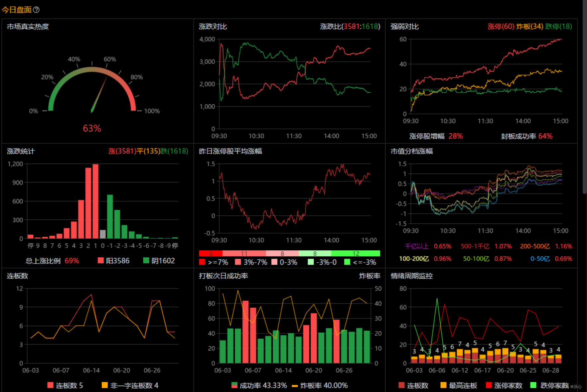The width and height of the screenshot is (587, 392).
Task: Click the 市场真实热度 panel title
Action: pos(28,27)
